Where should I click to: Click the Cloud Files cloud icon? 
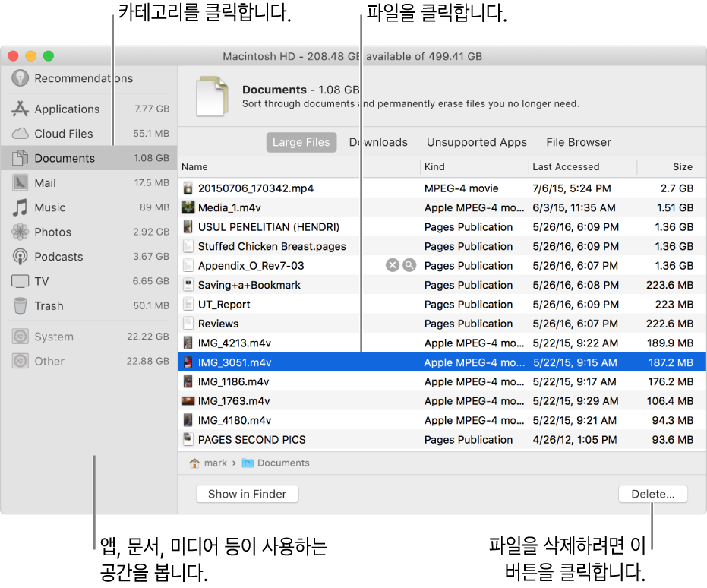pos(20,134)
